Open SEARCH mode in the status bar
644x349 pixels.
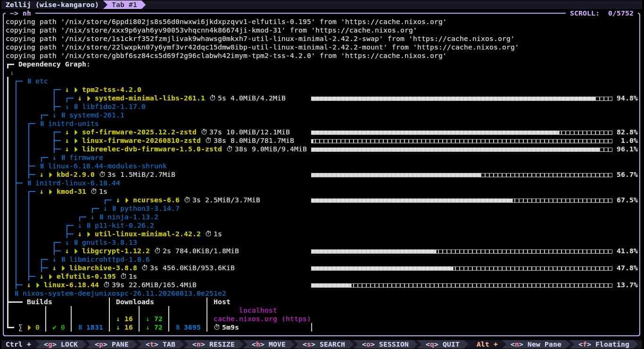click(x=323, y=344)
